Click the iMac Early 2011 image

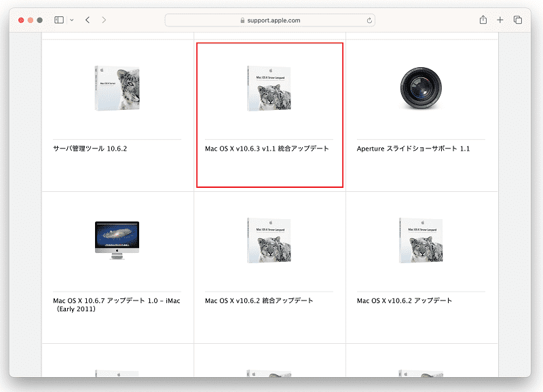click(117, 241)
